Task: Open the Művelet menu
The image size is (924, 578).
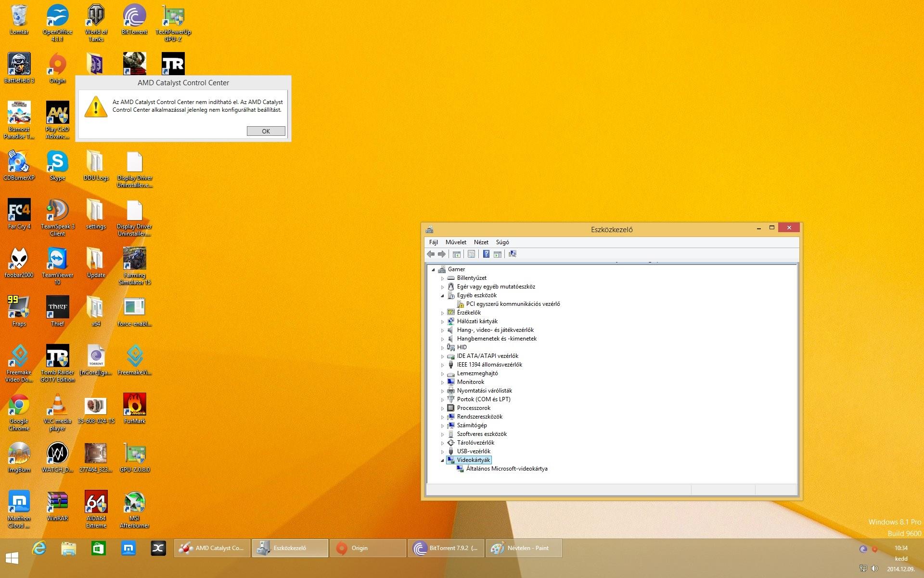Action: point(456,242)
